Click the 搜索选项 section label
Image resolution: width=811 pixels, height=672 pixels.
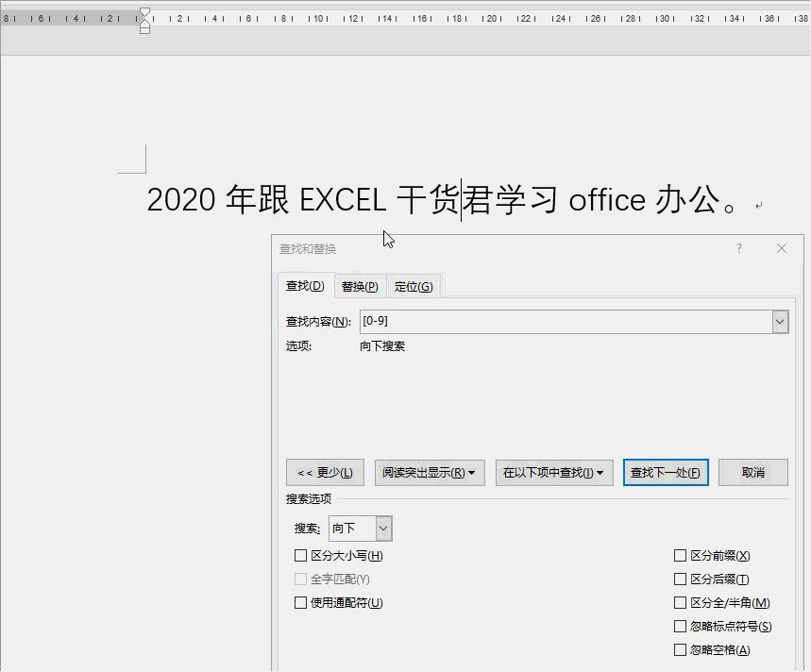[x=309, y=499]
